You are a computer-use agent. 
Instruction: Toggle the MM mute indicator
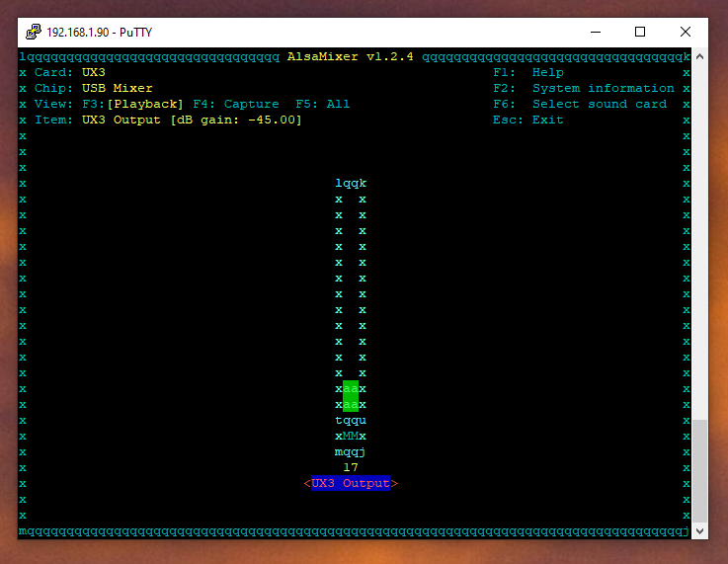(351, 436)
